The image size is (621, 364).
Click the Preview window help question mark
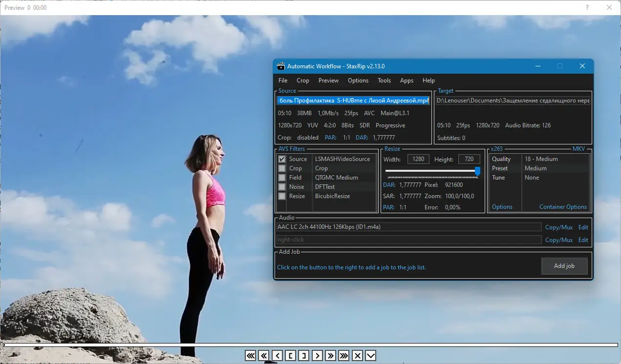click(x=587, y=7)
